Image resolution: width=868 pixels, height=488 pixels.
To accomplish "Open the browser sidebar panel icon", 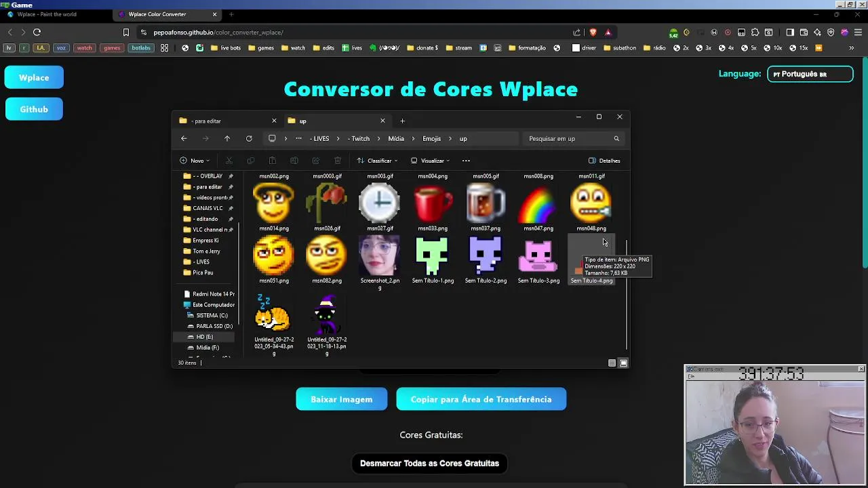I will click(x=790, y=32).
